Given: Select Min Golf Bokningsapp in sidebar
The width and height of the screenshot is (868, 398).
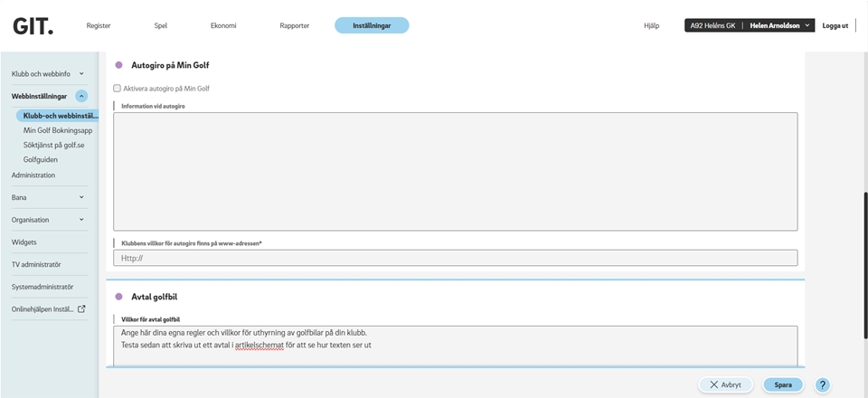Looking at the screenshot, I should (58, 130).
